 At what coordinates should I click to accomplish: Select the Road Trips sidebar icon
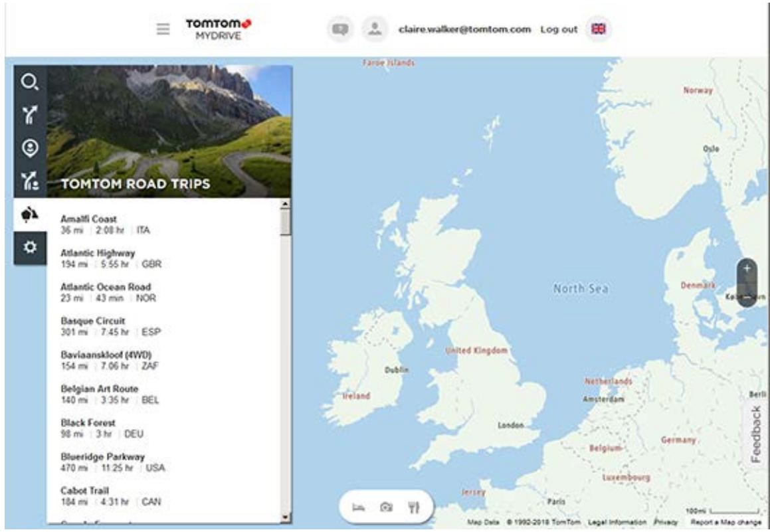[x=30, y=214]
